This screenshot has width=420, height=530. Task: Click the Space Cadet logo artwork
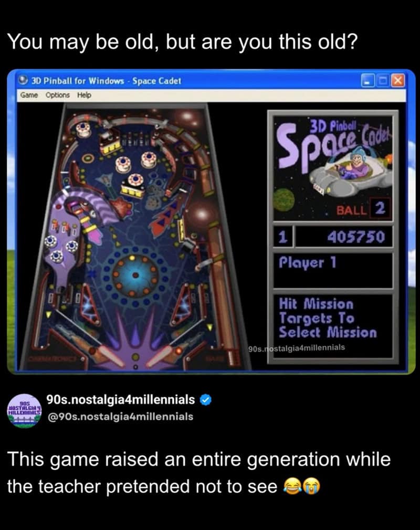(333, 168)
